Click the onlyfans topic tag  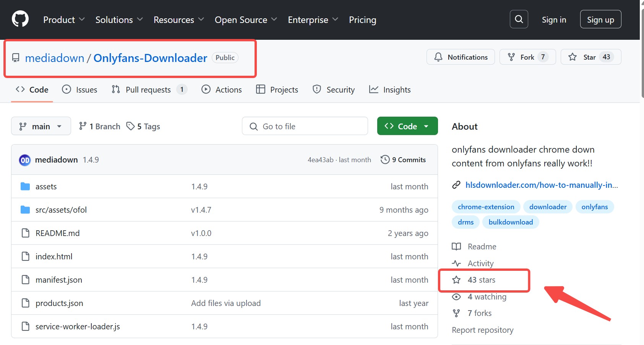coord(594,207)
